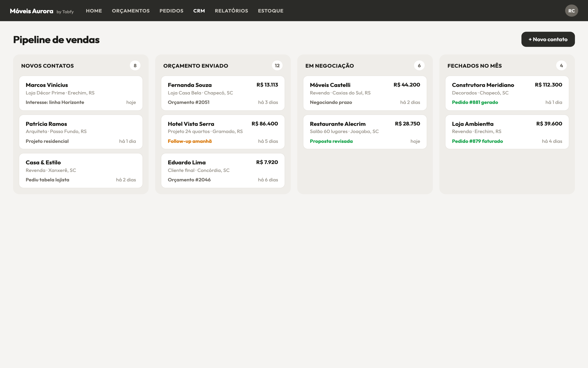Click the FECHADOS NO MÊS column header
This screenshot has height=368, width=588.
(474, 66)
